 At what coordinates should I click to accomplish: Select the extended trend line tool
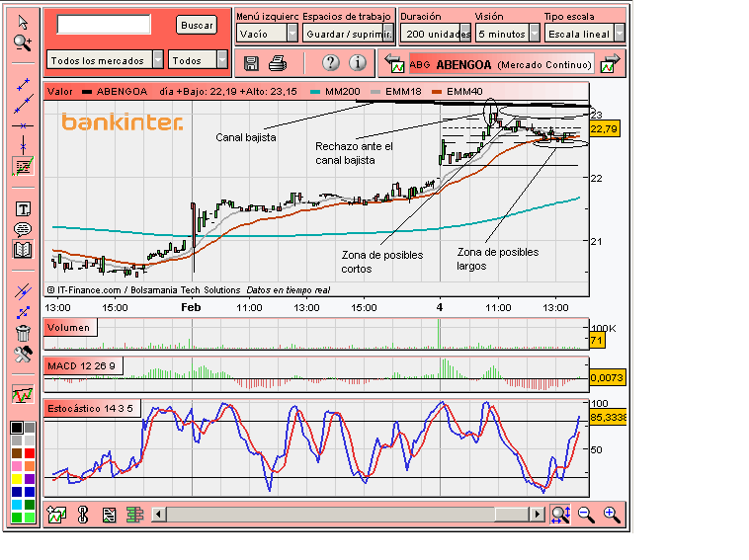coord(23,104)
